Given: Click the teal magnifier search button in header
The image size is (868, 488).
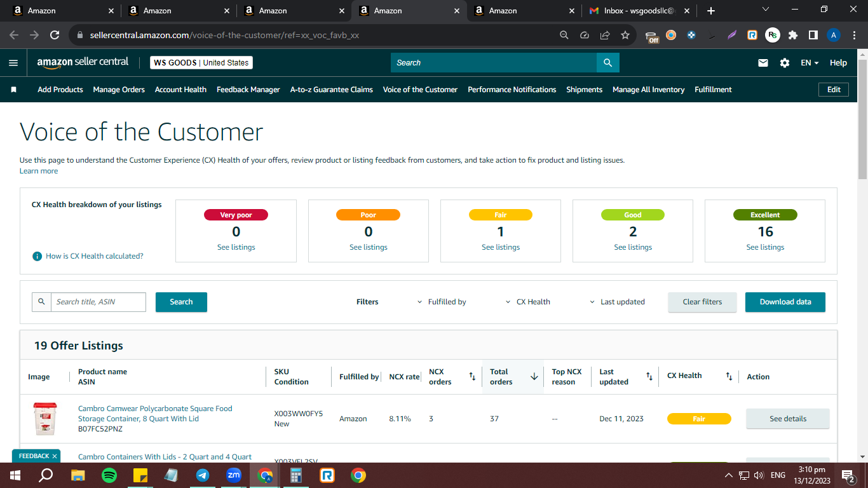Looking at the screenshot, I should (x=608, y=63).
